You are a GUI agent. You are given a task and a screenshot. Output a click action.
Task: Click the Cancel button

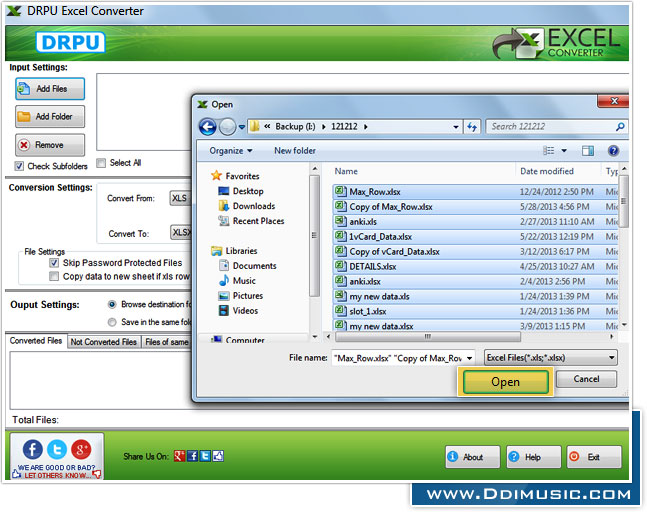coord(586,379)
